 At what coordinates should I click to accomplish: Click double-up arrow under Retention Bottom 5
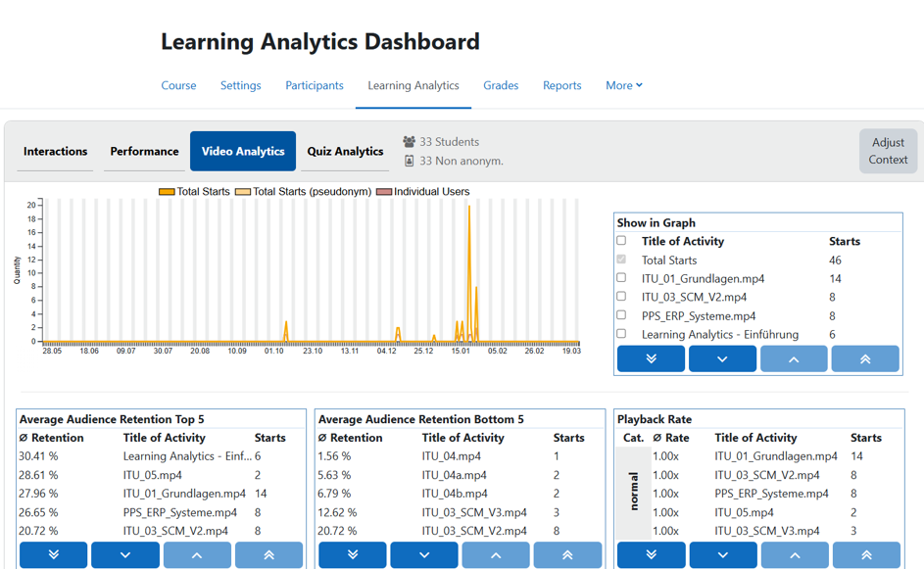tap(567, 555)
